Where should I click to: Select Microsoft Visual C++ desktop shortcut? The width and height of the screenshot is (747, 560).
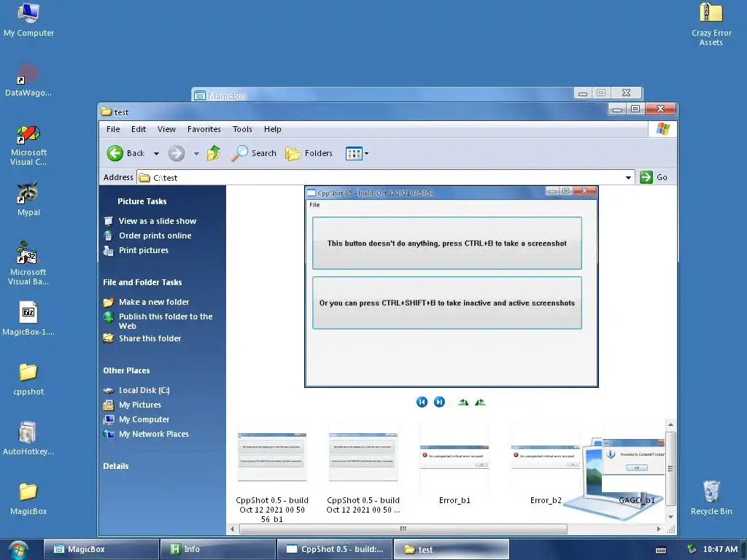28,145
